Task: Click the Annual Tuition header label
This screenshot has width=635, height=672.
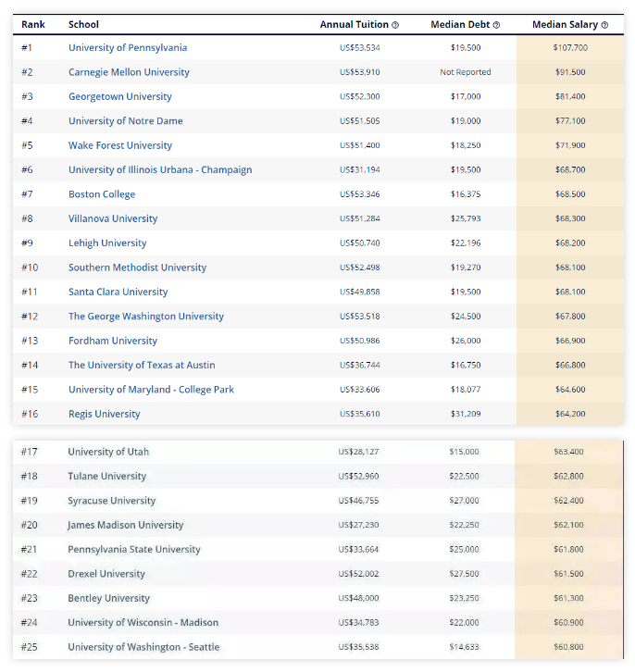Action: (355, 24)
